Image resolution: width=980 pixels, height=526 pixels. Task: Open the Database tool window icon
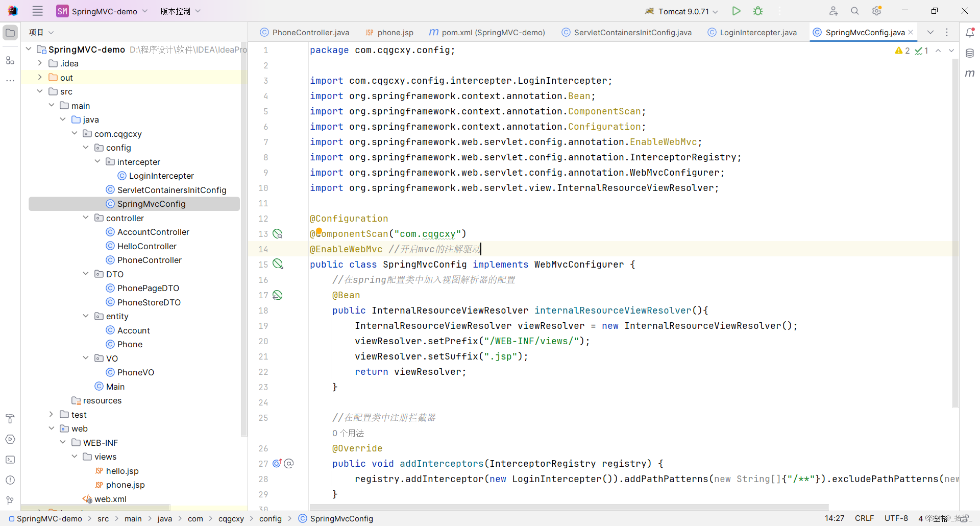970,53
